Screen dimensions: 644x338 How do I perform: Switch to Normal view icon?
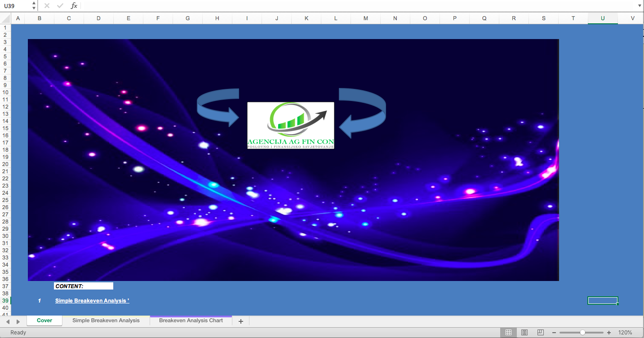(508, 333)
